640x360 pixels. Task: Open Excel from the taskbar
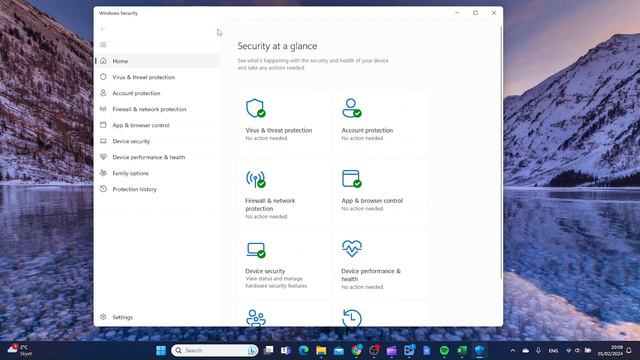coord(462,350)
